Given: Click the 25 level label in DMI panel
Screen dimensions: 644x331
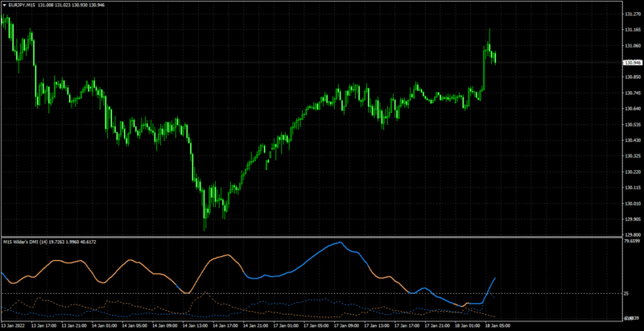Looking at the screenshot, I should point(627,294).
